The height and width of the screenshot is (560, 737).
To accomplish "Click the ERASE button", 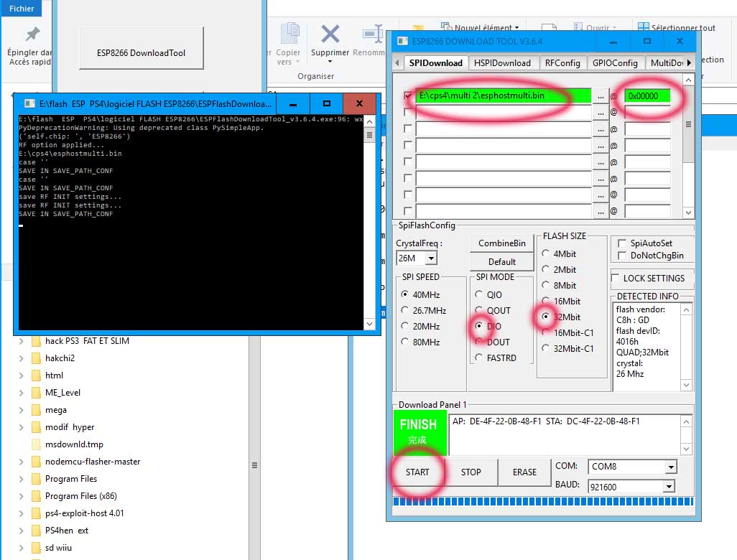I will [x=524, y=472].
